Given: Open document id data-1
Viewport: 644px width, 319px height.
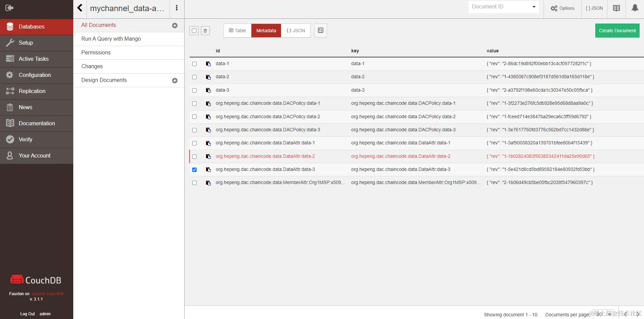Looking at the screenshot, I should [222, 63].
